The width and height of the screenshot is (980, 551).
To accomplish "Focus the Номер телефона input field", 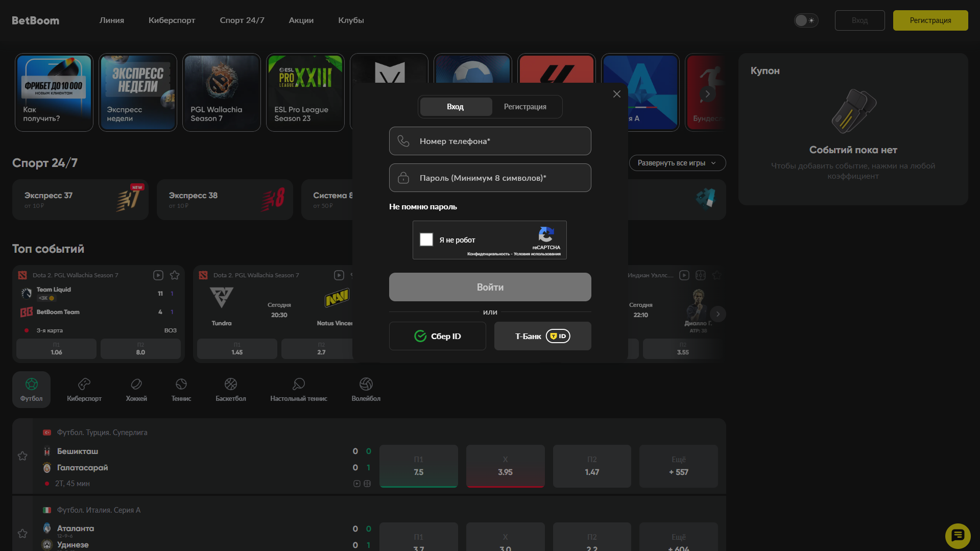I will point(490,141).
